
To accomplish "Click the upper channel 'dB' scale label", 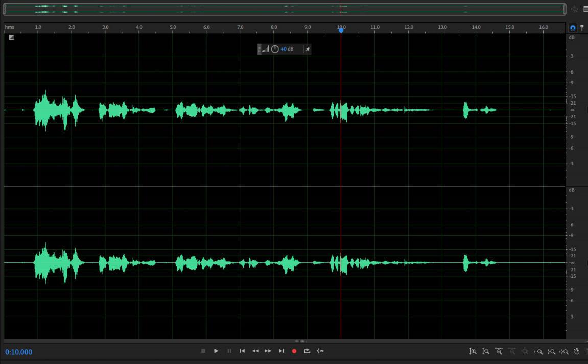I will [x=572, y=37].
